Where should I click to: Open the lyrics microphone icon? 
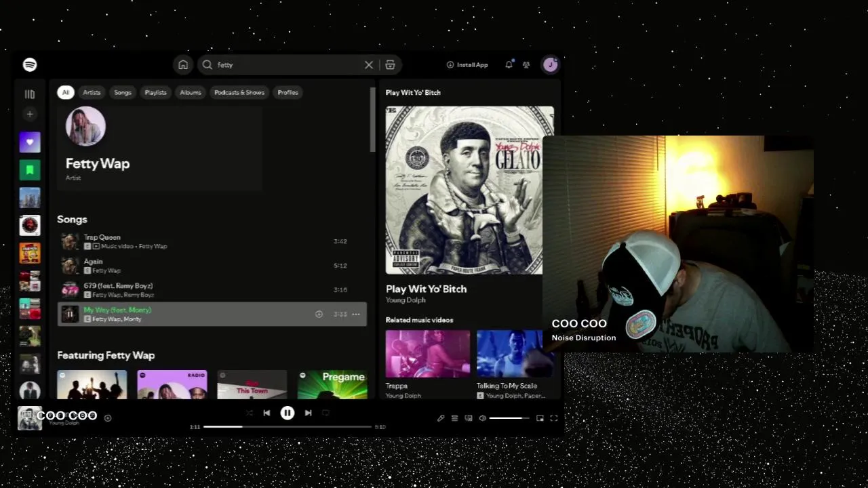click(x=441, y=418)
